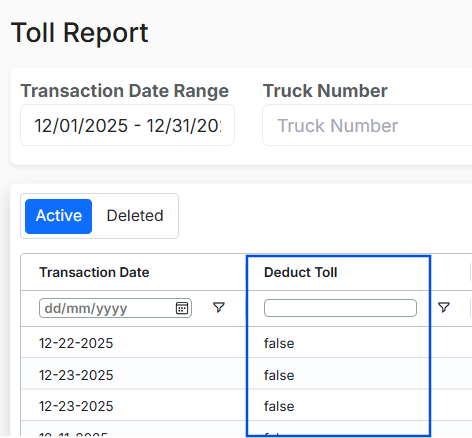Select false in the 12-22-2025 row
Screen dimensions: 472x438
click(x=279, y=343)
